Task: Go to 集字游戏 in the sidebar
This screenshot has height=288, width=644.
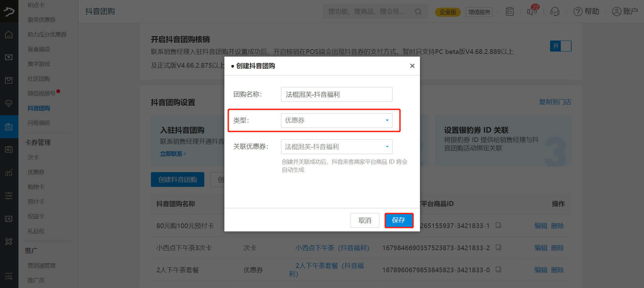Action: 39,64
